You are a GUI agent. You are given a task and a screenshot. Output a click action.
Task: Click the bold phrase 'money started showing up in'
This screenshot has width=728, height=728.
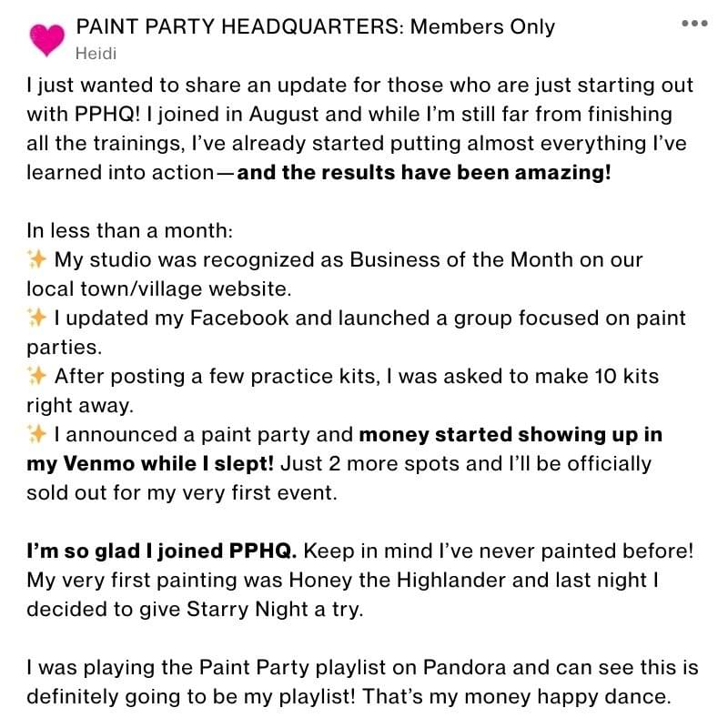(511, 434)
